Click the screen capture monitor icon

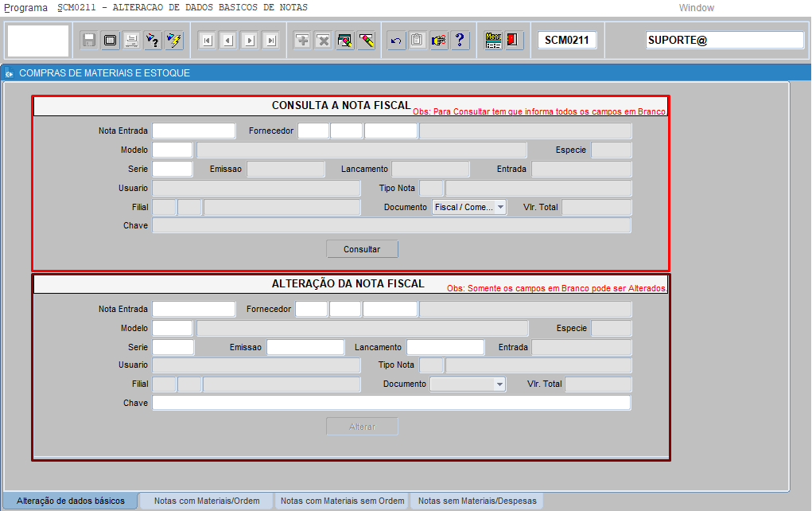111,41
